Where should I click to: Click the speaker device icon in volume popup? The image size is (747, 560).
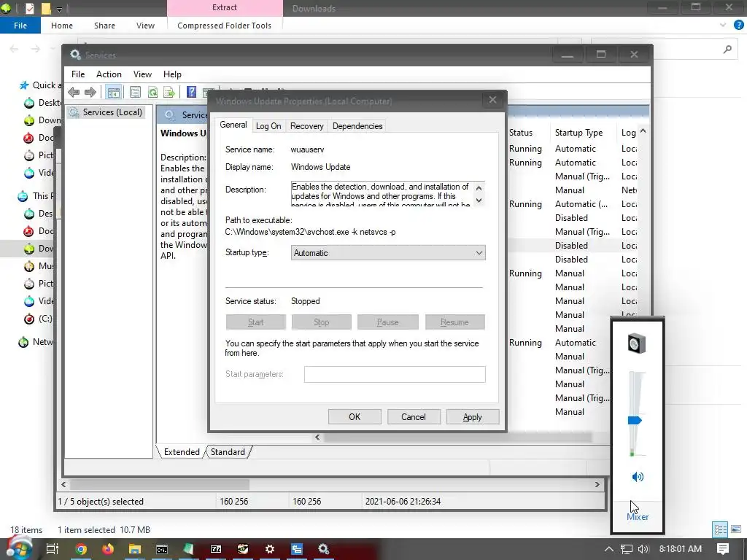(x=636, y=343)
